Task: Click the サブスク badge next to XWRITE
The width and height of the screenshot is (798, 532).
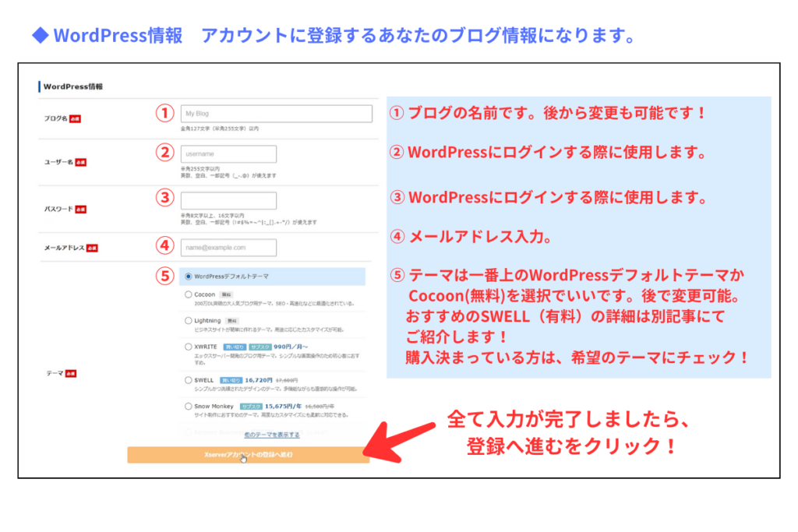Action: click(260, 347)
